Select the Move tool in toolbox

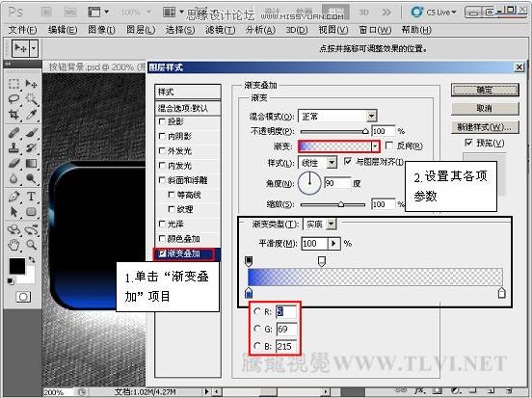click(31, 84)
